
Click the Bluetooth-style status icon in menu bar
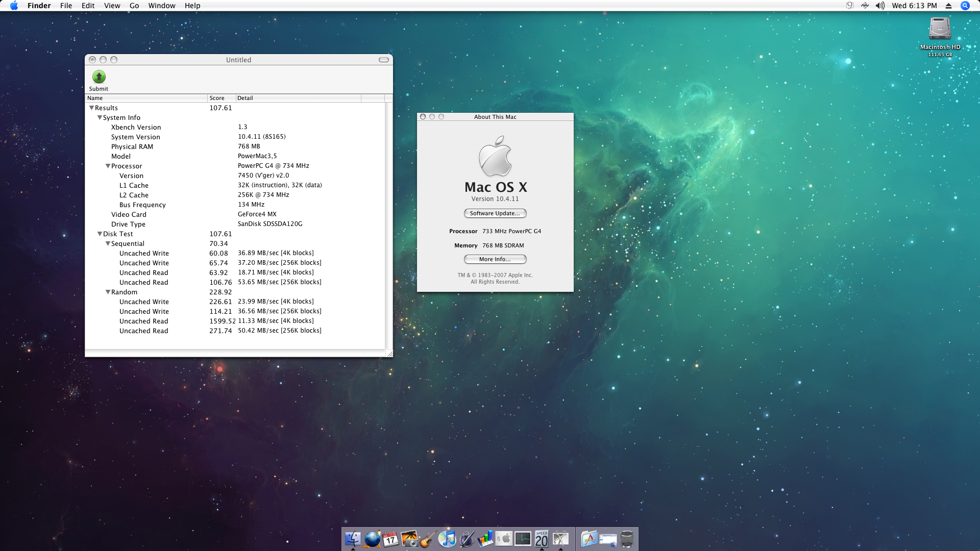point(865,6)
